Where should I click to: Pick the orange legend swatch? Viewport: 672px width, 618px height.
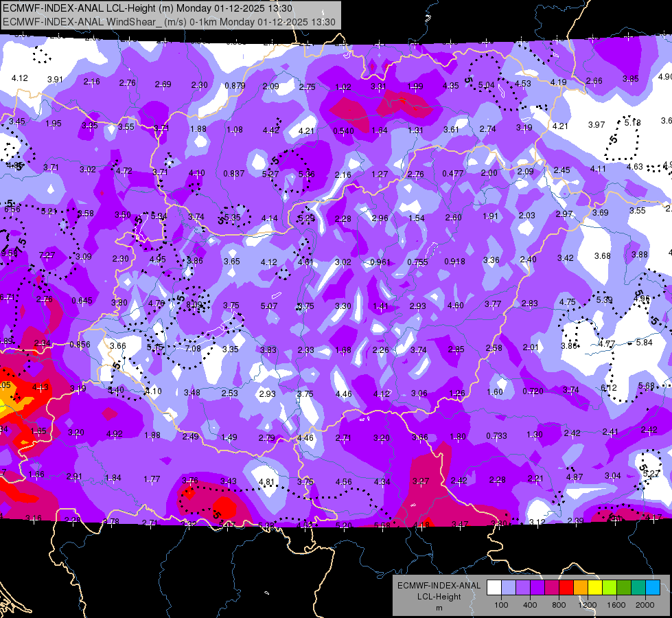580,588
